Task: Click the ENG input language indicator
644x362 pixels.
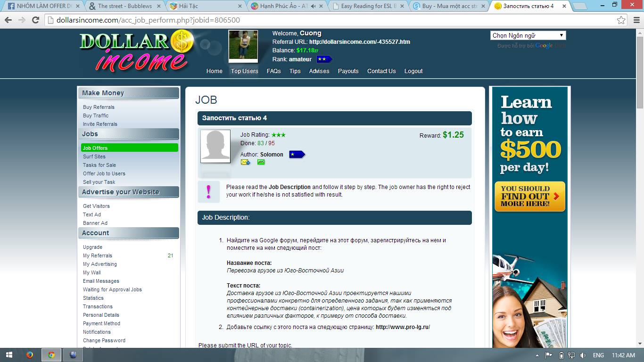Action: point(598,355)
